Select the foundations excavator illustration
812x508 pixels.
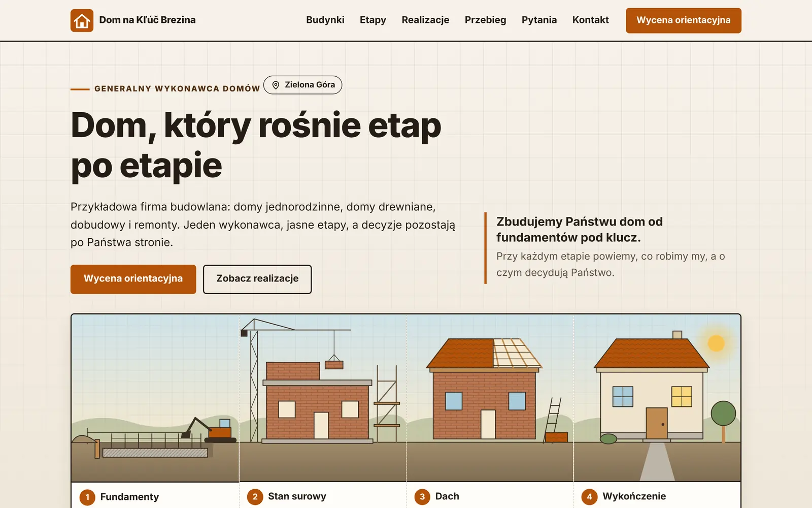click(x=155, y=398)
